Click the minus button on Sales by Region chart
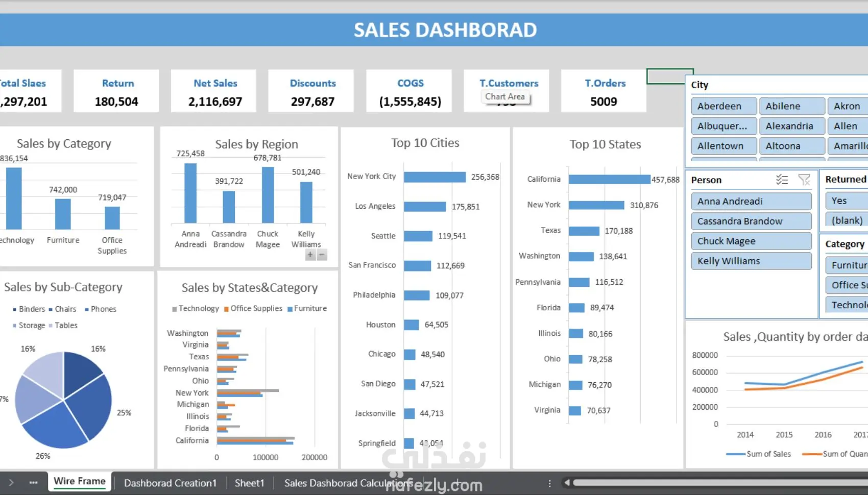 (322, 255)
